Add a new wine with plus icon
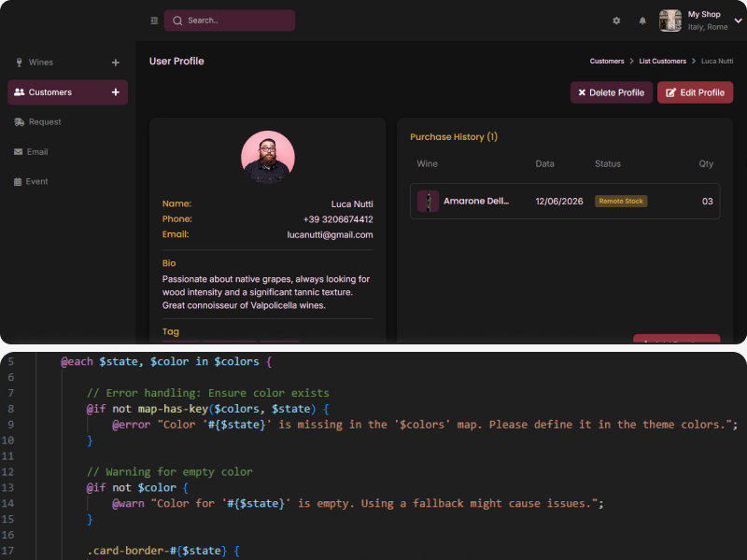Screen dimensions: 747x560 (115, 63)
